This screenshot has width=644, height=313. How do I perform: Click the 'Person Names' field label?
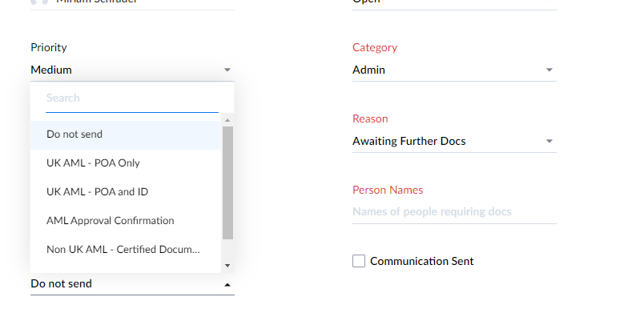click(388, 190)
